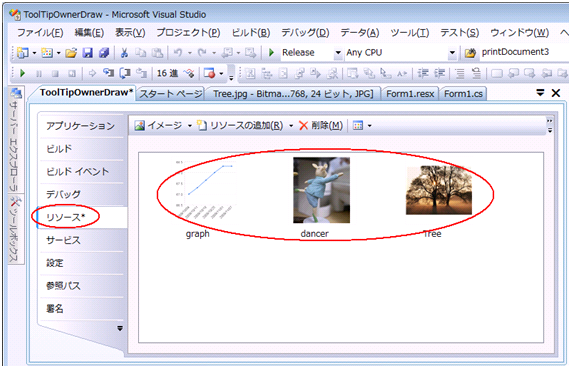Image resolution: width=571 pixels, height=368 pixels.
Task: Open the イメージ resource type dropdown
Action: point(190,126)
